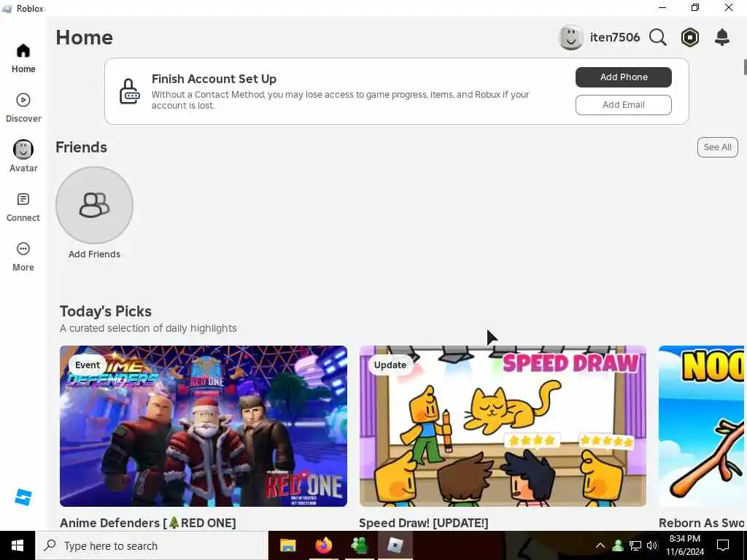Click the taskbar search box
The height and width of the screenshot is (560, 747).
tap(152, 545)
